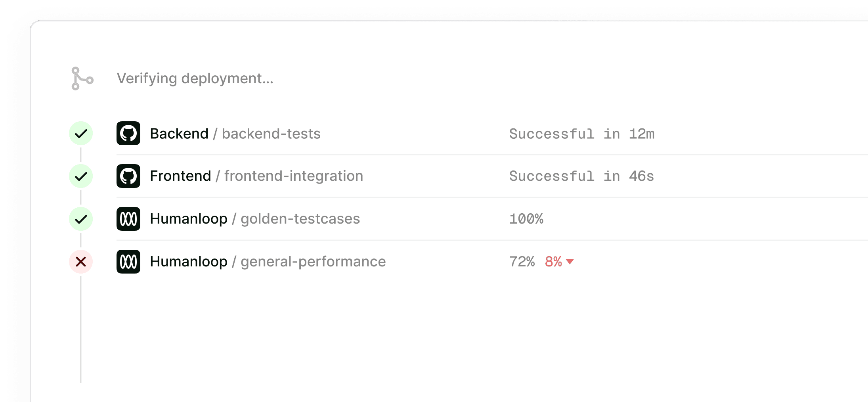
Task: Toggle the success indicator on the Backend row
Action: tap(80, 134)
